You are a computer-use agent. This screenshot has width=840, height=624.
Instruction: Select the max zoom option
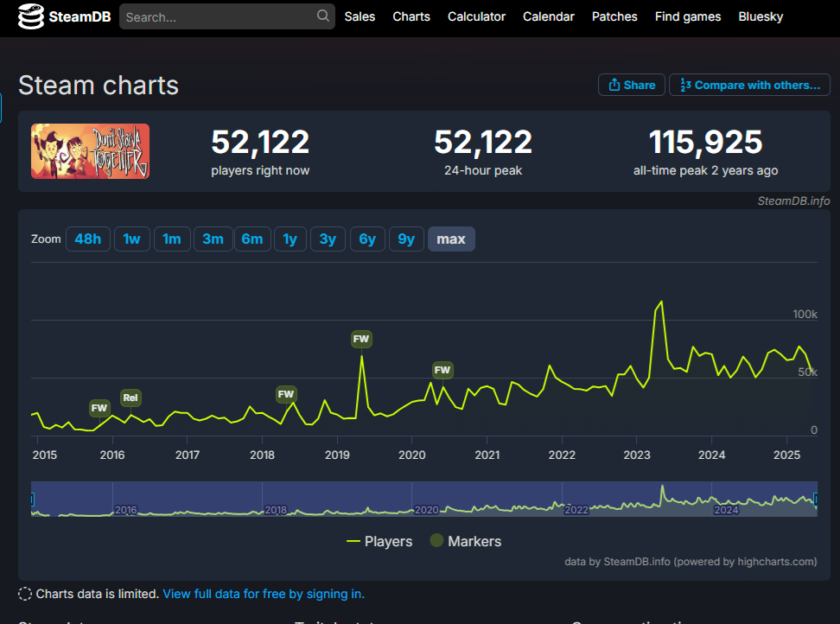[451, 239]
